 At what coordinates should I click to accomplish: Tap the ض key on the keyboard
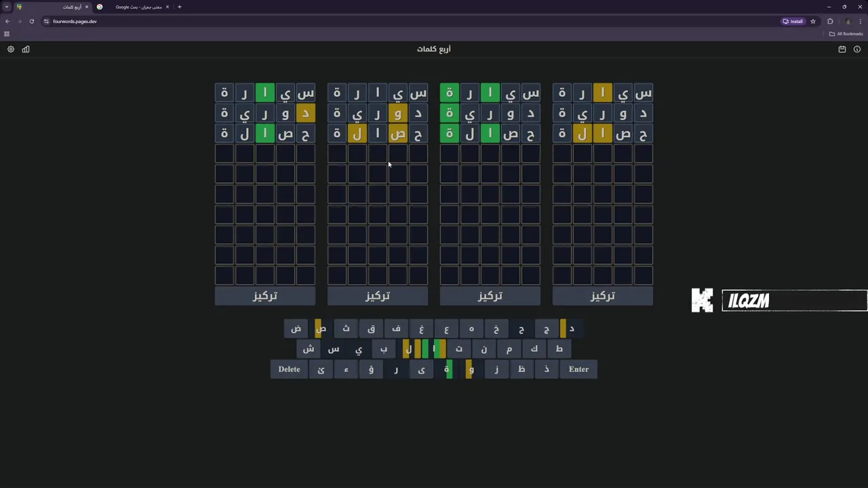click(x=296, y=329)
